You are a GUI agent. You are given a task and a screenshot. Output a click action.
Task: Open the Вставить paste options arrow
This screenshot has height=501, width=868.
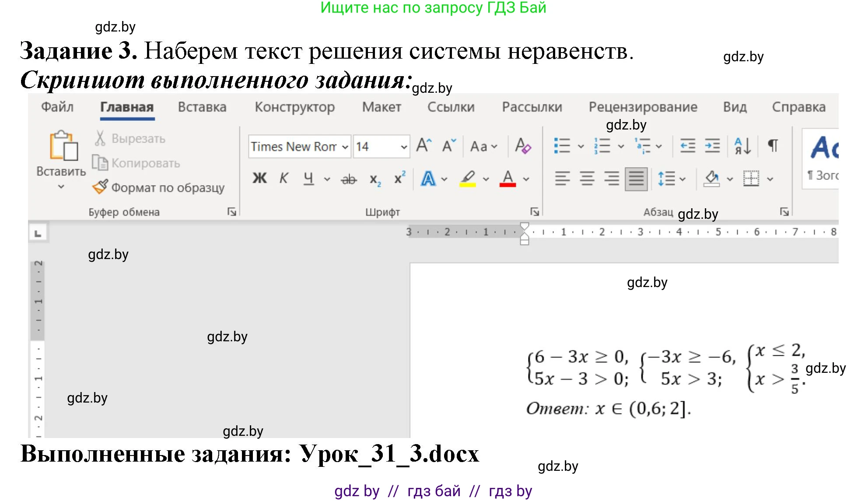(x=61, y=186)
